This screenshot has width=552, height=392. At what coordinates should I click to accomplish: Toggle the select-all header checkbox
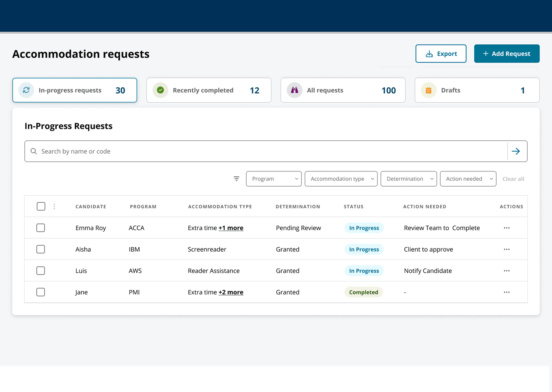41,206
